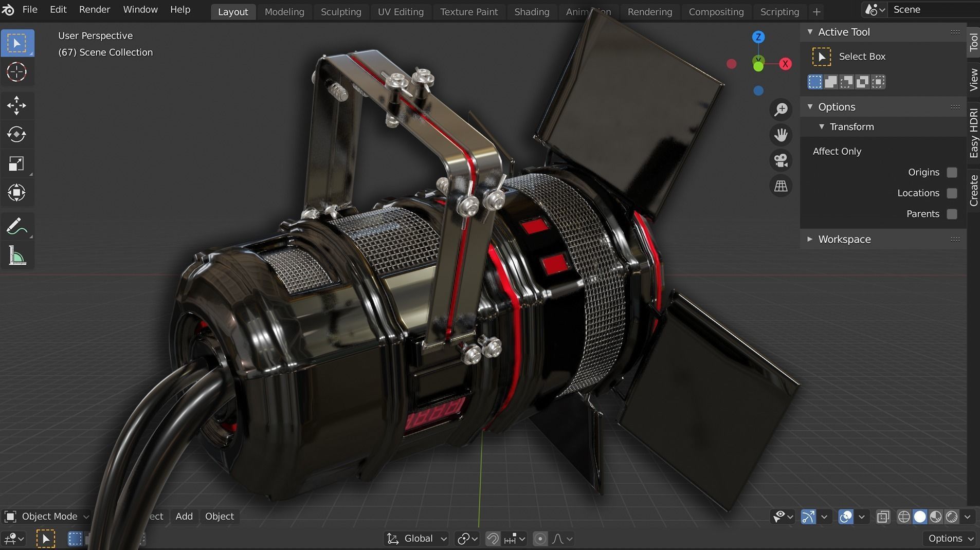This screenshot has height=550, width=980.
Task: Open overlays settings dropdown arrow
Action: click(862, 517)
